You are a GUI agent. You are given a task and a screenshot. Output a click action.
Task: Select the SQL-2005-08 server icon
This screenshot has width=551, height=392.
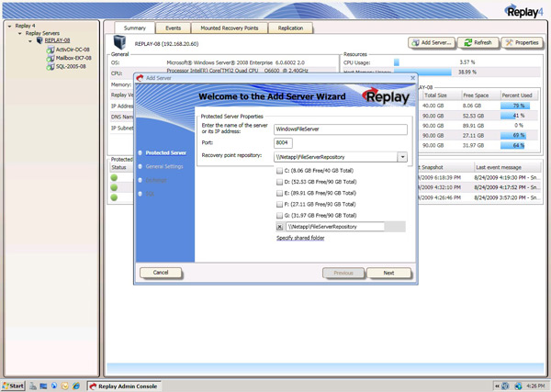50,66
